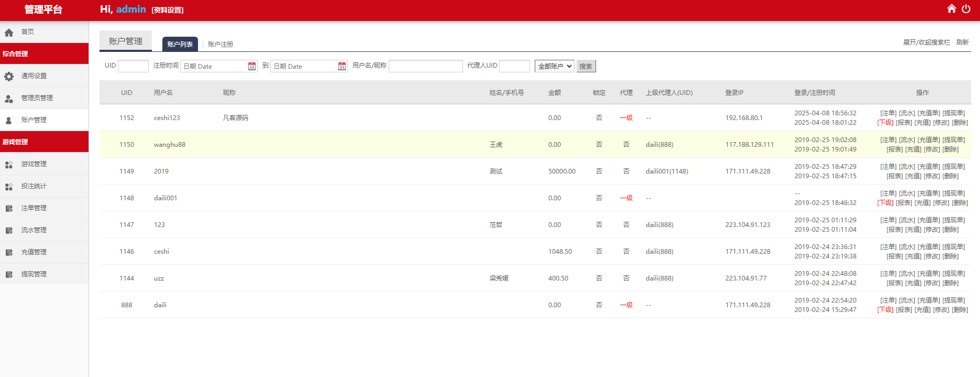This screenshot has height=377, width=980.
Task: Open calendar picker for start date
Action: click(252, 66)
